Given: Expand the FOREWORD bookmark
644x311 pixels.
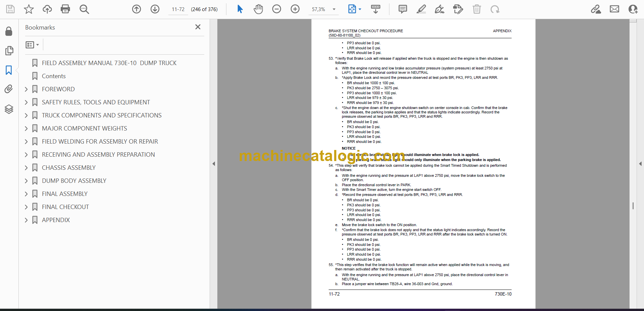Looking at the screenshot, I should click(26, 89).
